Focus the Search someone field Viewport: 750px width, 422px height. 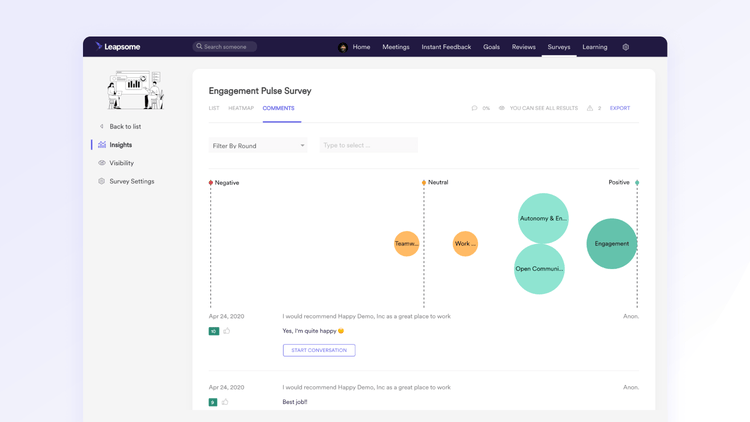click(x=225, y=46)
